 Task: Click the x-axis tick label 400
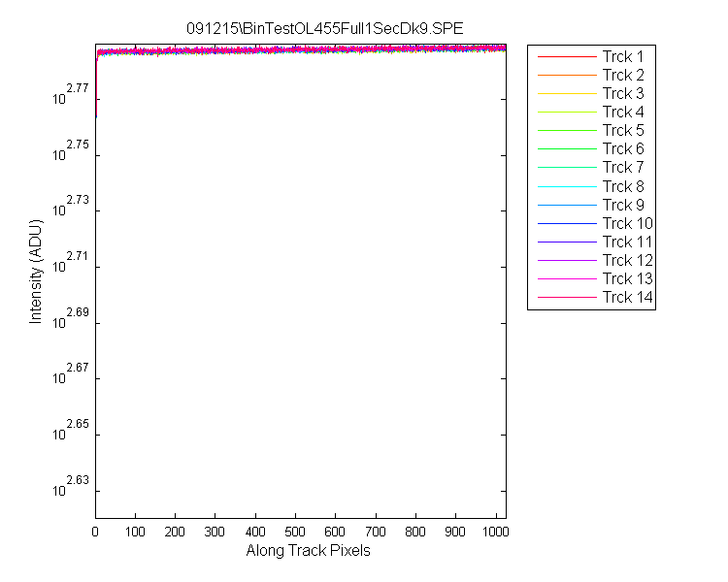point(255,532)
